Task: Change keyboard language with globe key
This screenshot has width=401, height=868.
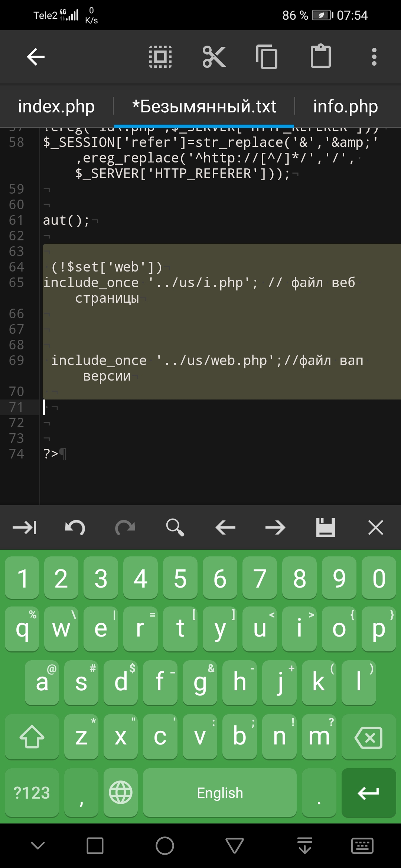Action: [121, 793]
